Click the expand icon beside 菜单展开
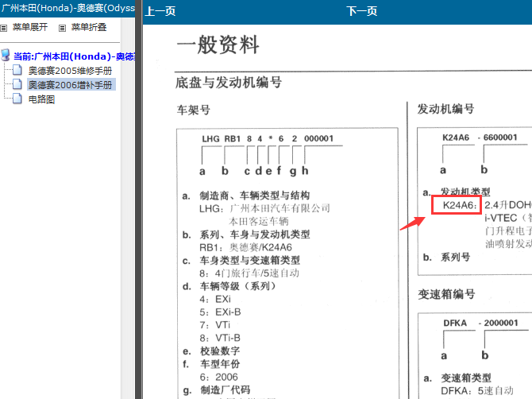 click(x=4, y=28)
